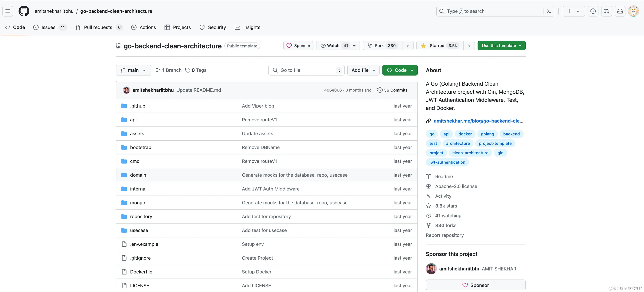The height and width of the screenshot is (292, 644).
Task: Click the Sponsor button under Sponsor this project
Action: pyautogui.click(x=476, y=285)
